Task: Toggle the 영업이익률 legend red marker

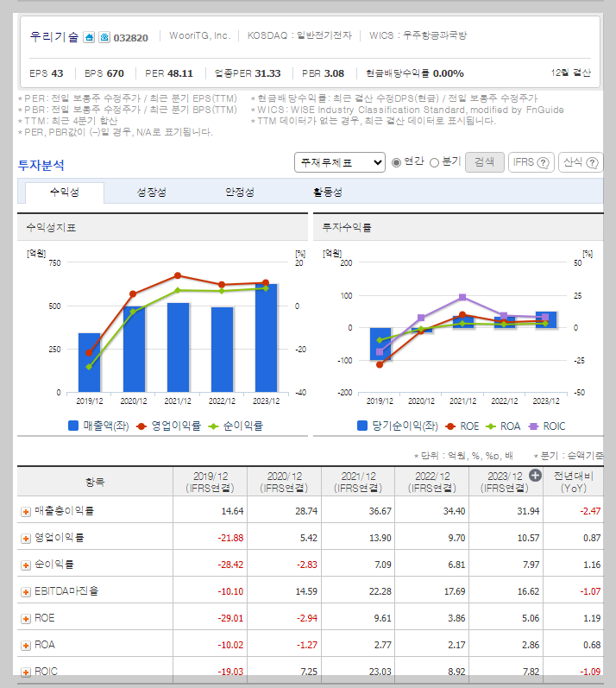Action: click(x=141, y=426)
